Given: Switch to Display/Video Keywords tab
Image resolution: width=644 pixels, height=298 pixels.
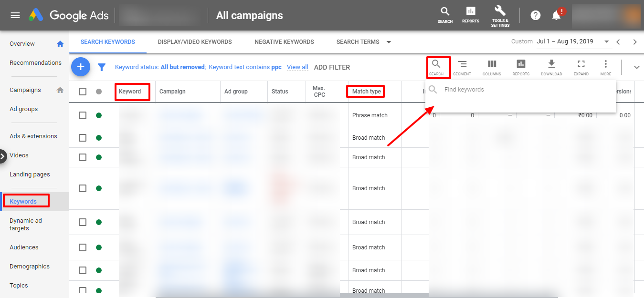Looking at the screenshot, I should coord(195,42).
